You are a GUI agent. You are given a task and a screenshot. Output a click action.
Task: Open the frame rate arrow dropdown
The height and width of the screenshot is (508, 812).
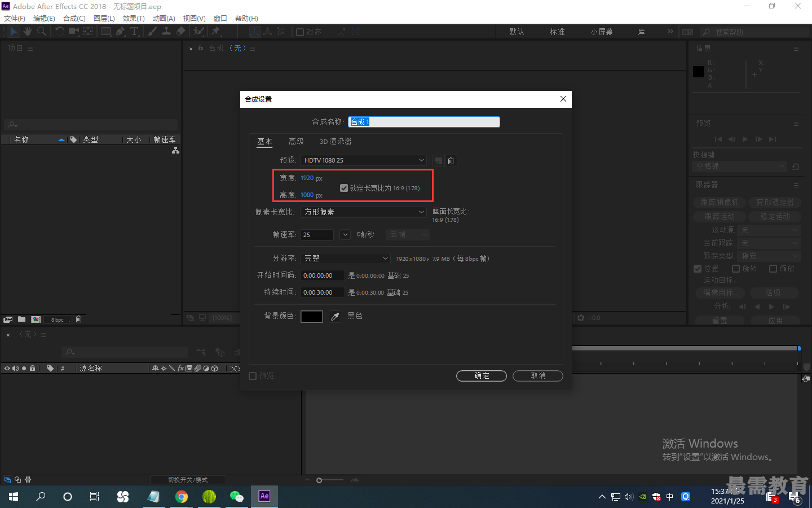(345, 235)
